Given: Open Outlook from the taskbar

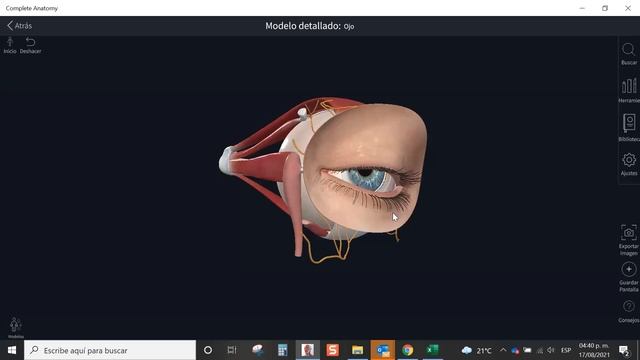Looking at the screenshot, I should pos(383,350).
